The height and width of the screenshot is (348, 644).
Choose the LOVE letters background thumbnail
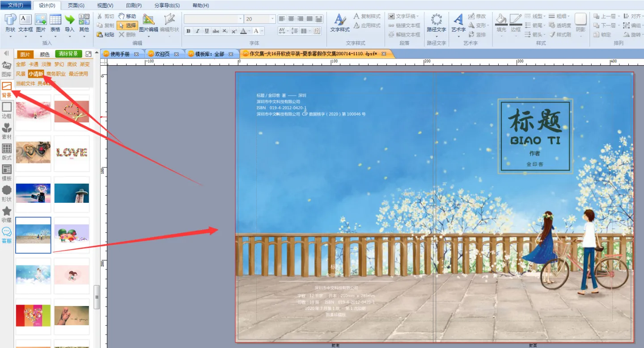click(x=72, y=153)
